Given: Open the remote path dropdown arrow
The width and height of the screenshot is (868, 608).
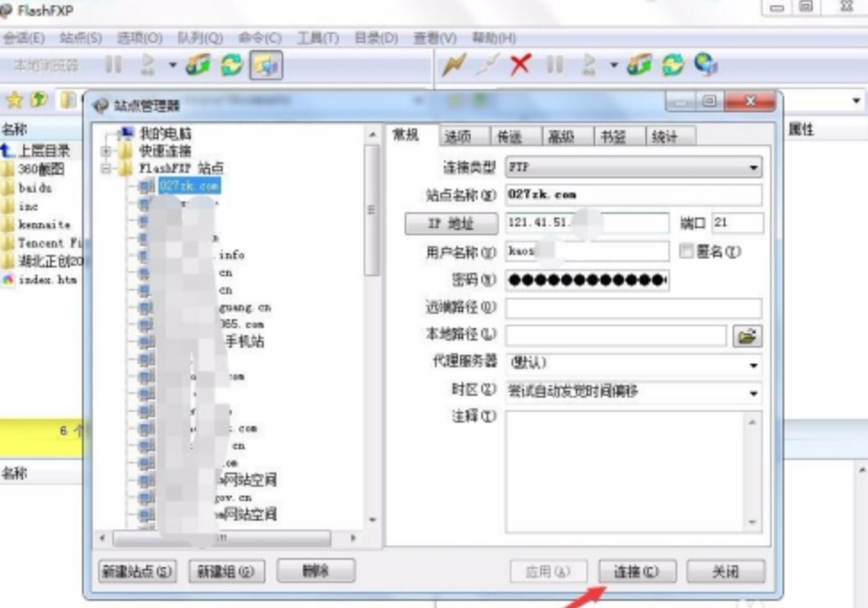Looking at the screenshot, I should 856,101.
